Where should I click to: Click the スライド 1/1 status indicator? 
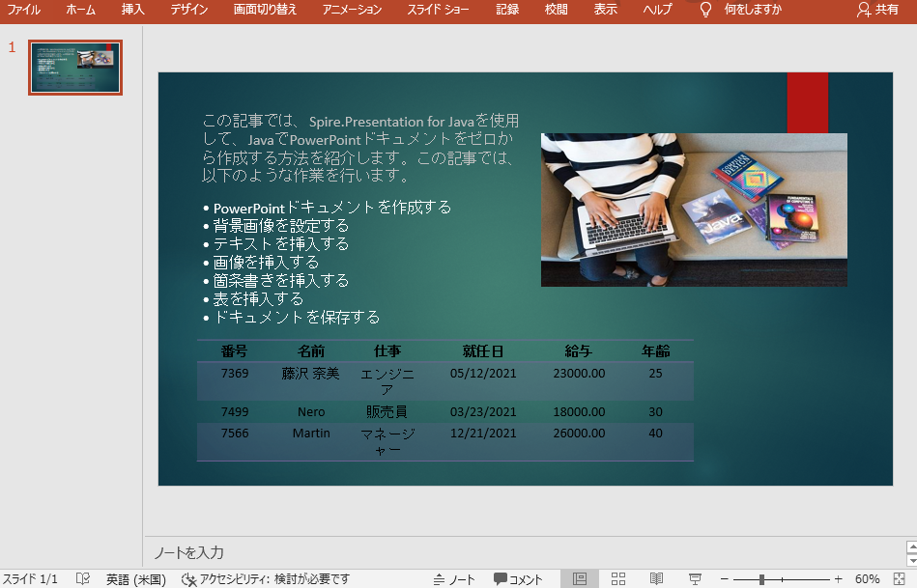[x=30, y=579]
